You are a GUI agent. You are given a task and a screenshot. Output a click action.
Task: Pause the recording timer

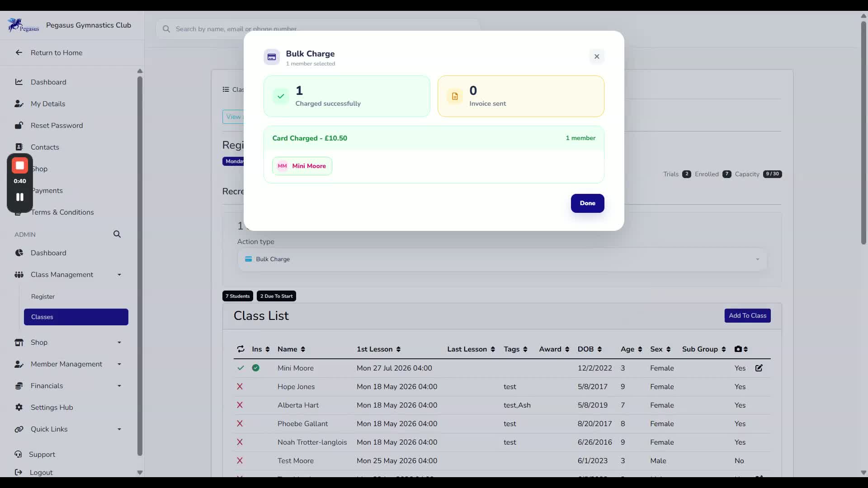[20, 197]
